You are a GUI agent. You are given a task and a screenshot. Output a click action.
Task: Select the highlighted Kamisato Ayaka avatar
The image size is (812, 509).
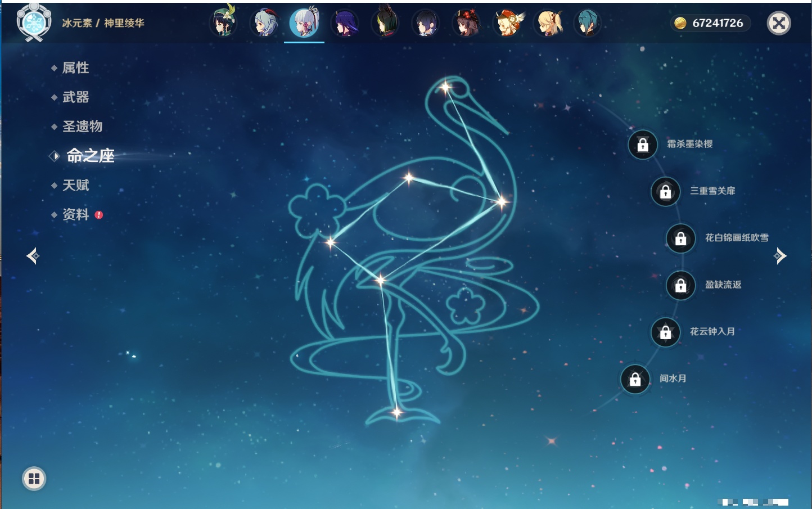(x=304, y=22)
